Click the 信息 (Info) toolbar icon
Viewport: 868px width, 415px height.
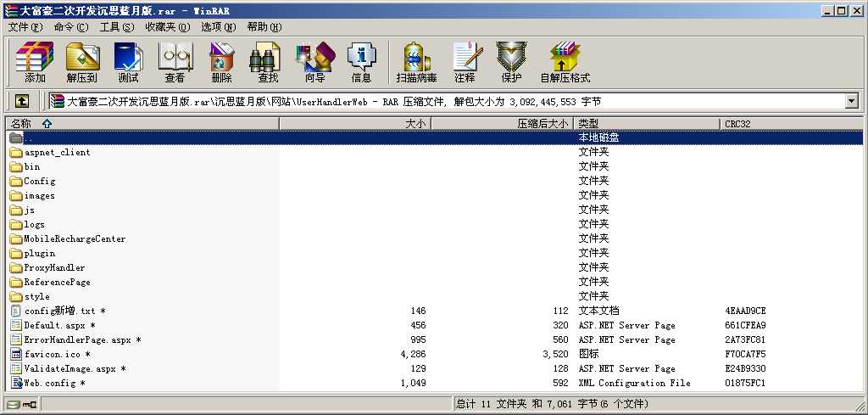click(x=361, y=62)
